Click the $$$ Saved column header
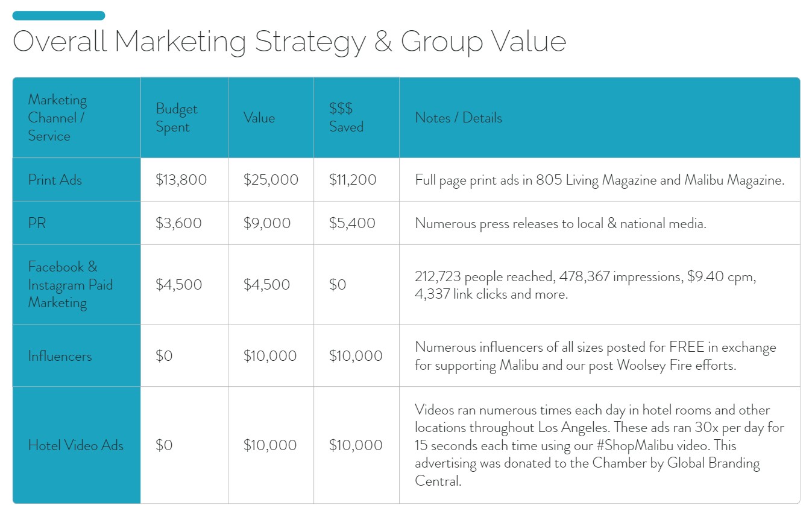Image resolution: width=812 pixels, height=505 pixels. pyautogui.click(x=356, y=118)
